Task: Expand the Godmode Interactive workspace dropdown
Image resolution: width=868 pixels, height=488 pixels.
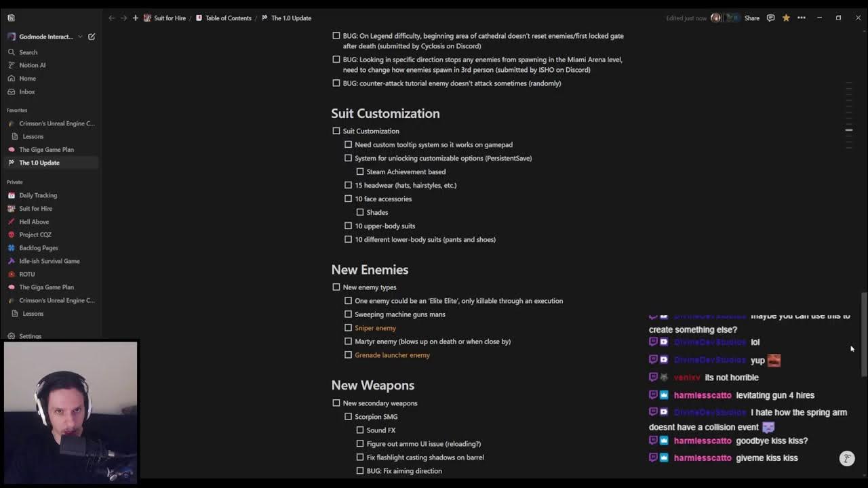Action: pos(80,37)
